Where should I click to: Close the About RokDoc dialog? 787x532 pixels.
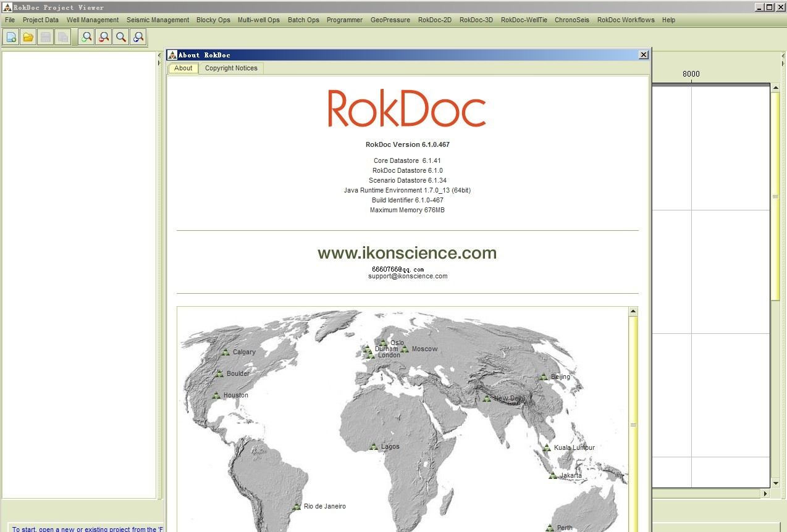[644, 55]
